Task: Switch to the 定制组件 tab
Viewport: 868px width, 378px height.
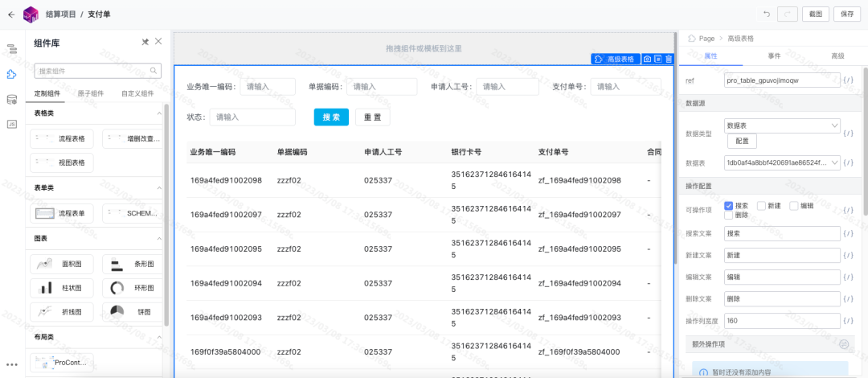Action: (47, 93)
